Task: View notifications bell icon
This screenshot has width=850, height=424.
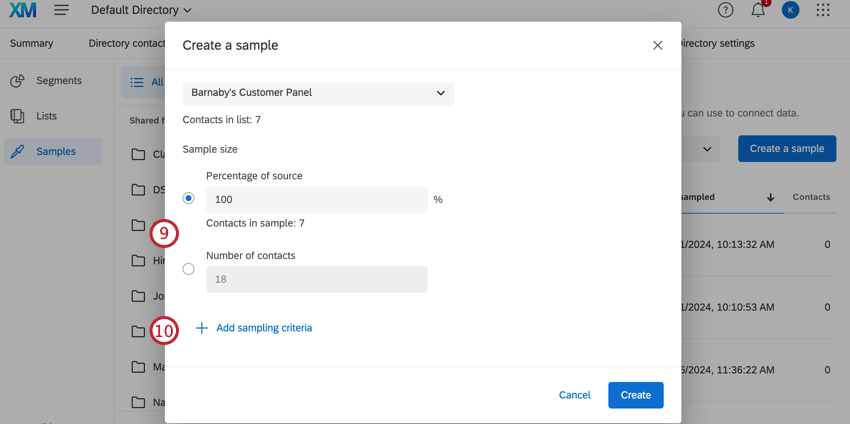Action: 758,10
